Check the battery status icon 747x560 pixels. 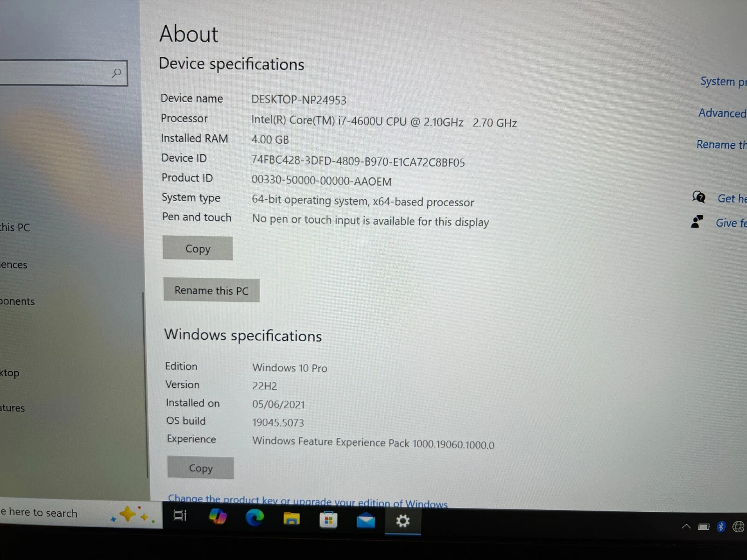[704, 527]
